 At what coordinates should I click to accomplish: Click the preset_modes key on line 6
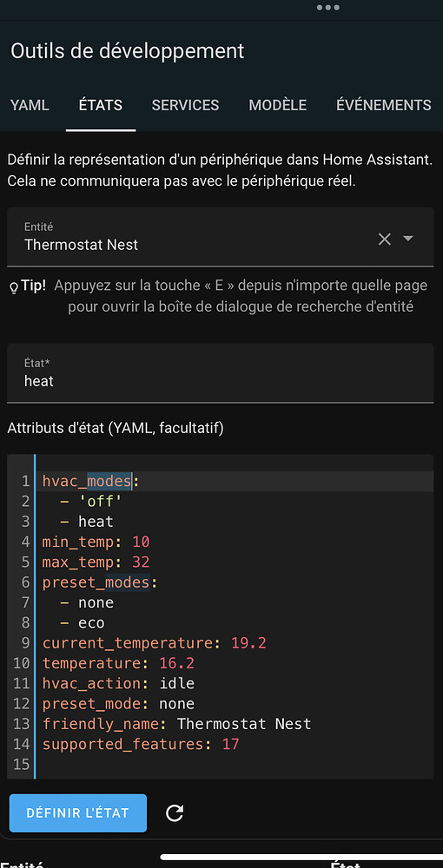click(96, 582)
